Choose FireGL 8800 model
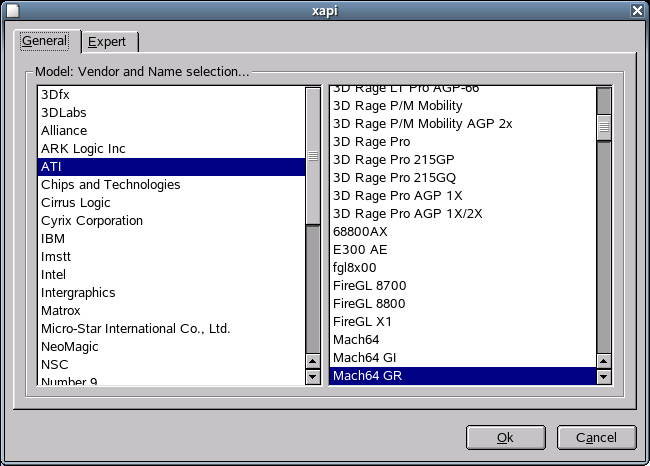The image size is (650, 466). coord(463,303)
